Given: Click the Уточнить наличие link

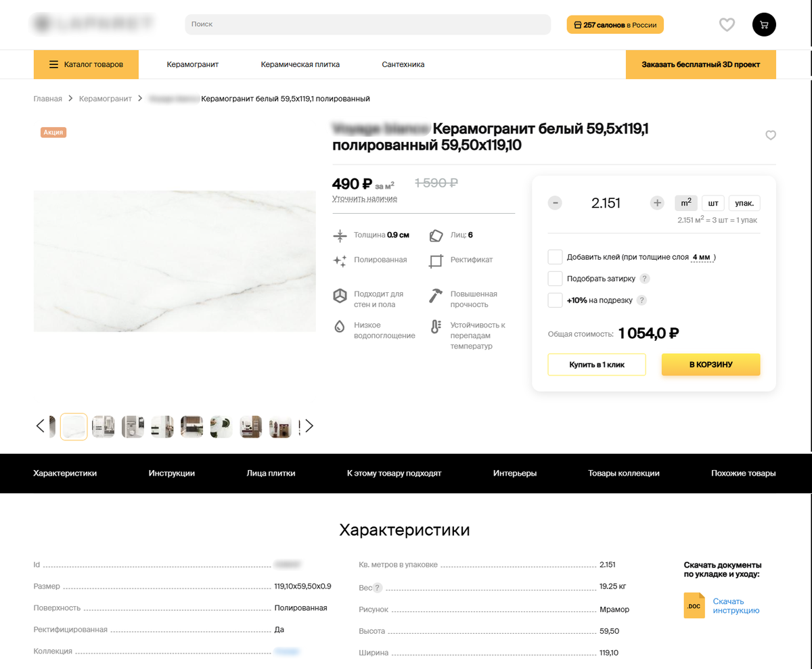Looking at the screenshot, I should pyautogui.click(x=365, y=199).
